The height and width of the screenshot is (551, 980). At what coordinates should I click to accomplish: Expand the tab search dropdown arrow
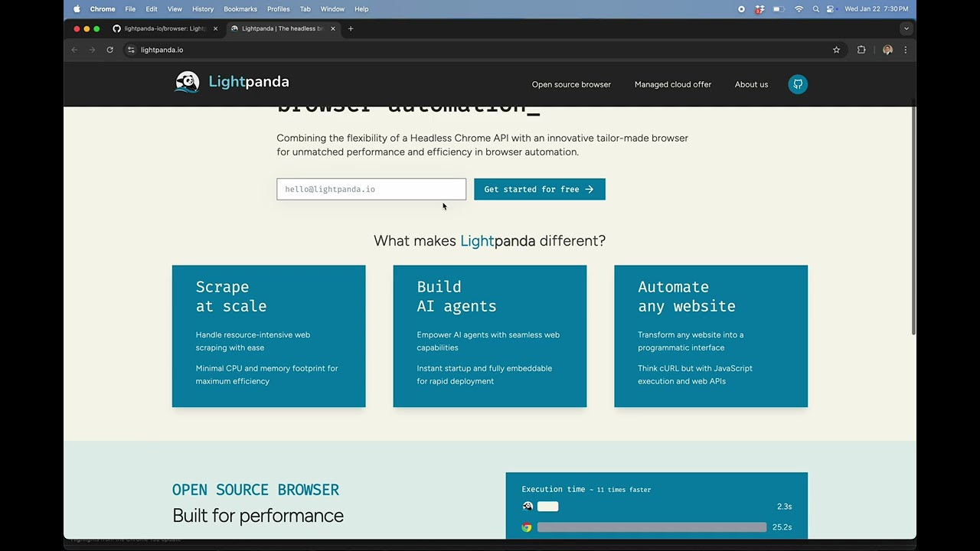pos(906,28)
